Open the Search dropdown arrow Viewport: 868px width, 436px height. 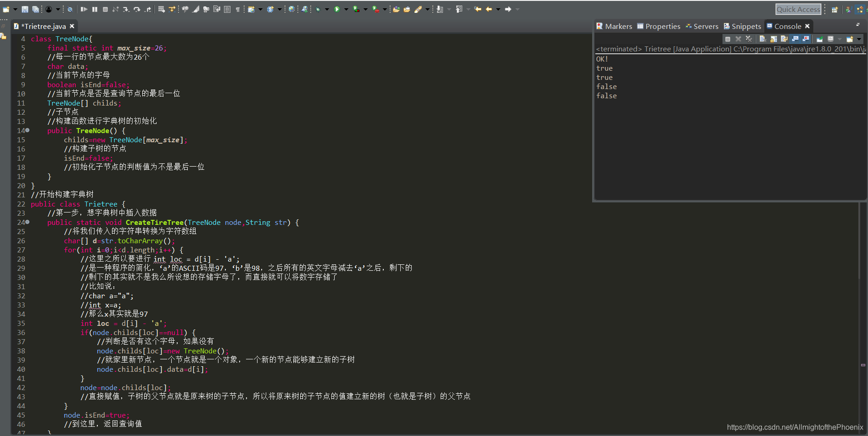(427, 9)
